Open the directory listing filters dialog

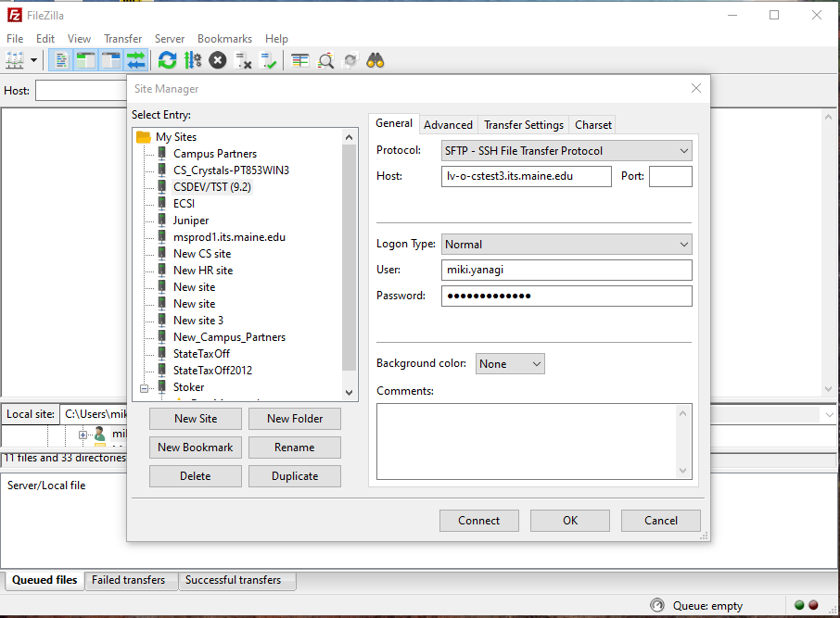click(300, 60)
